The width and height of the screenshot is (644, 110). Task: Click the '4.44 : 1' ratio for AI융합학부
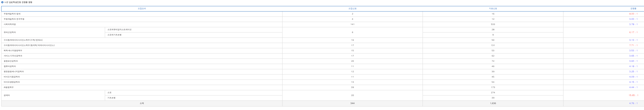point(633,87)
